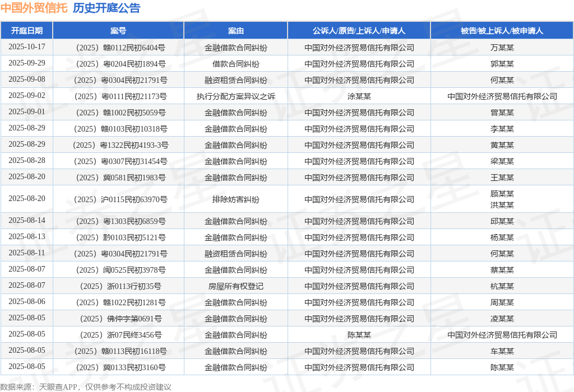Open case 浙07民终3456号
Viewport: 574px width, 392px height.
[121, 335]
